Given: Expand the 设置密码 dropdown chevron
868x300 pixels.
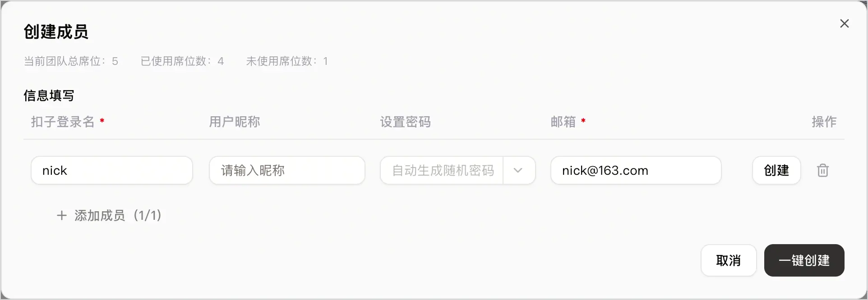Looking at the screenshot, I should pos(518,170).
